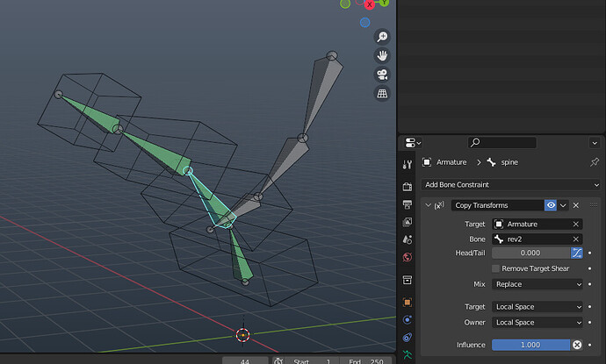Screen dimensions: 606x364
Task: Animate Mix property dot
Action: pyautogui.click(x=590, y=284)
